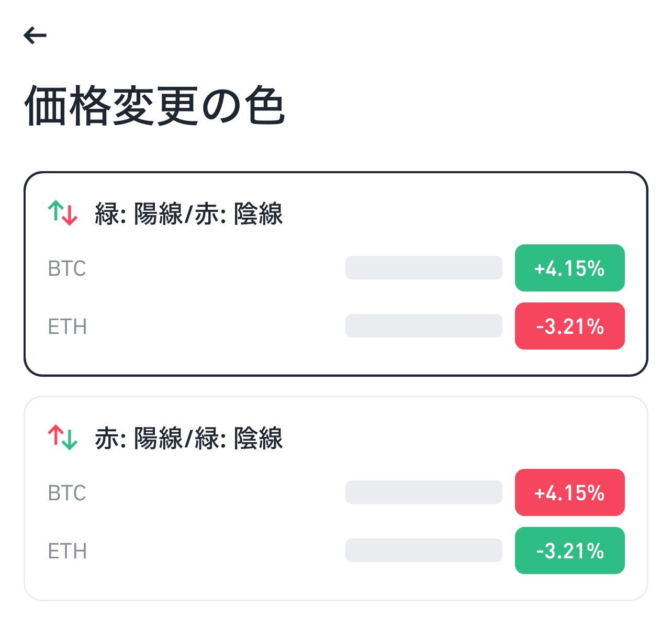
Task: Click gray placeholder bar beside green -3.21%
Action: point(423,551)
